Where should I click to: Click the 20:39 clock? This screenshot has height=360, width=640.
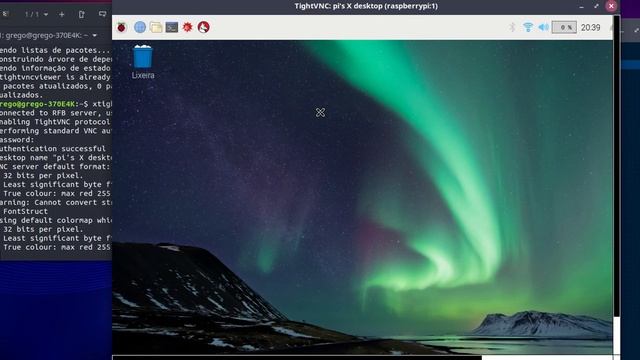(591, 27)
